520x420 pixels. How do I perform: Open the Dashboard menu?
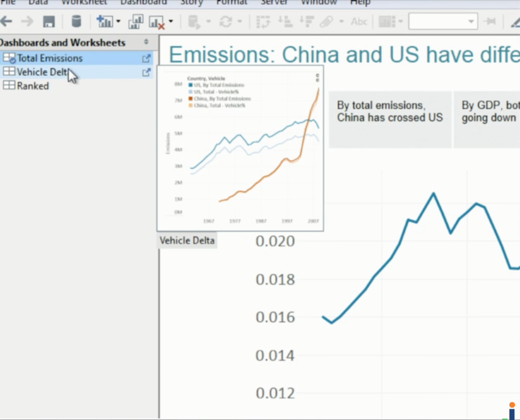pos(143,2)
